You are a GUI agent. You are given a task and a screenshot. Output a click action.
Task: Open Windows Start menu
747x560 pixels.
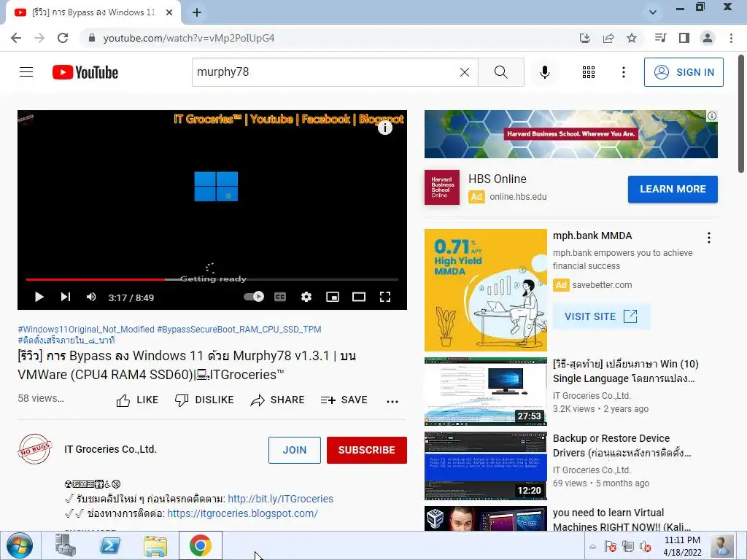[20, 545]
